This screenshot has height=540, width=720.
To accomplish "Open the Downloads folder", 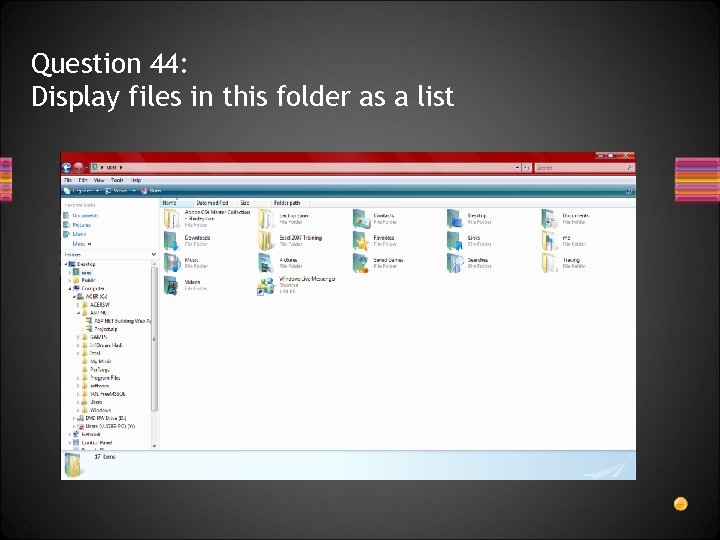I will 187,241.
